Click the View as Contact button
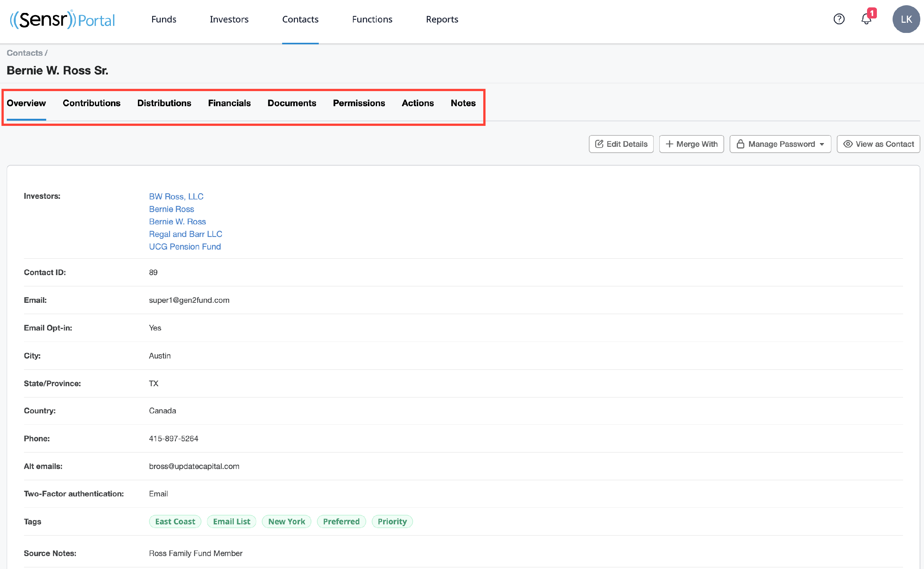 (878, 144)
